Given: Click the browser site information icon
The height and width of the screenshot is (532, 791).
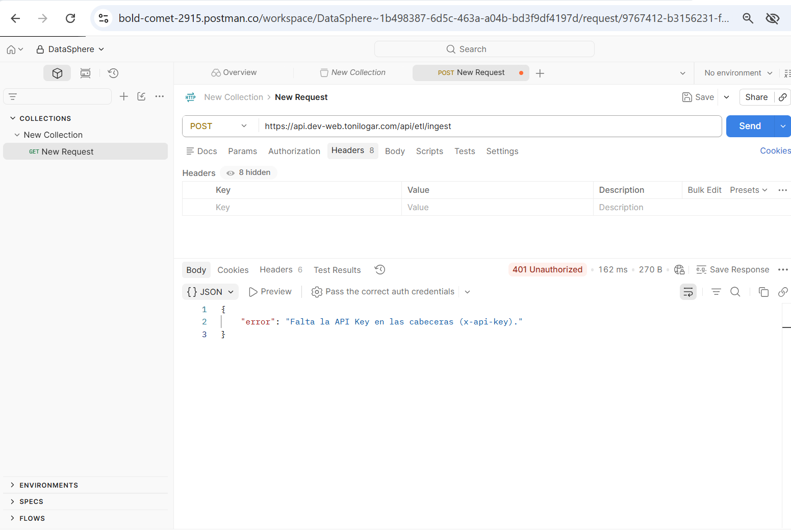Looking at the screenshot, I should pos(104,18).
